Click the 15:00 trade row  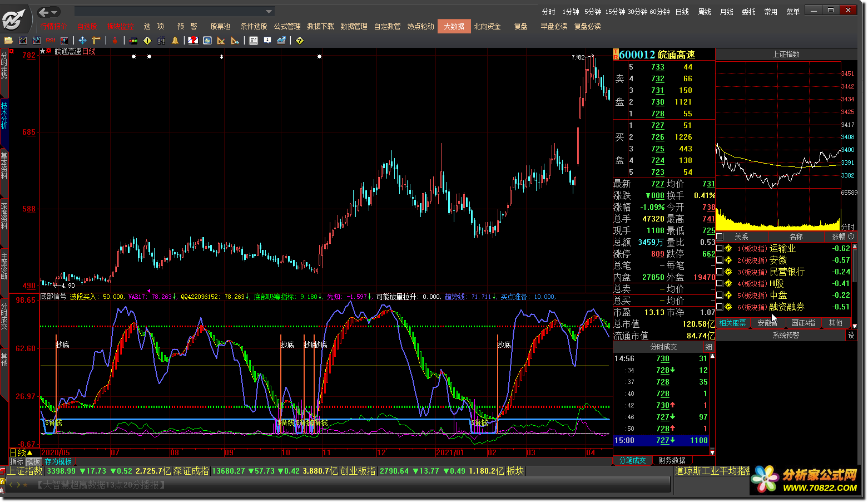point(661,440)
